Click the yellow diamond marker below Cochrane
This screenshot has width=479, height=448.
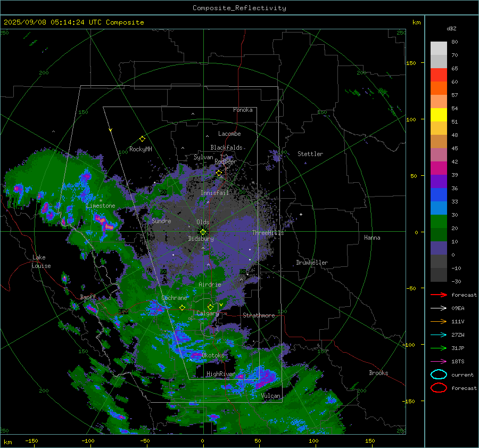coord(182,308)
